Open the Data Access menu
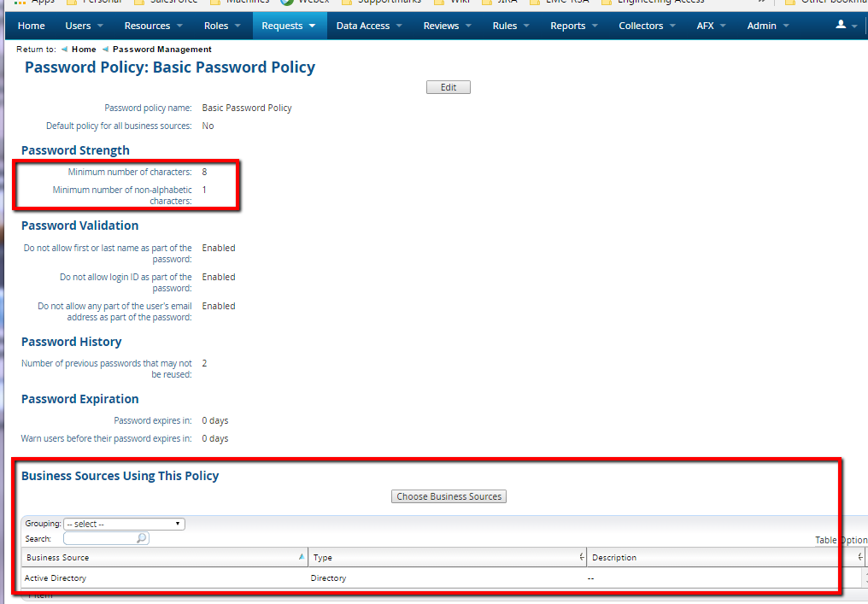The image size is (868, 604). [368, 26]
